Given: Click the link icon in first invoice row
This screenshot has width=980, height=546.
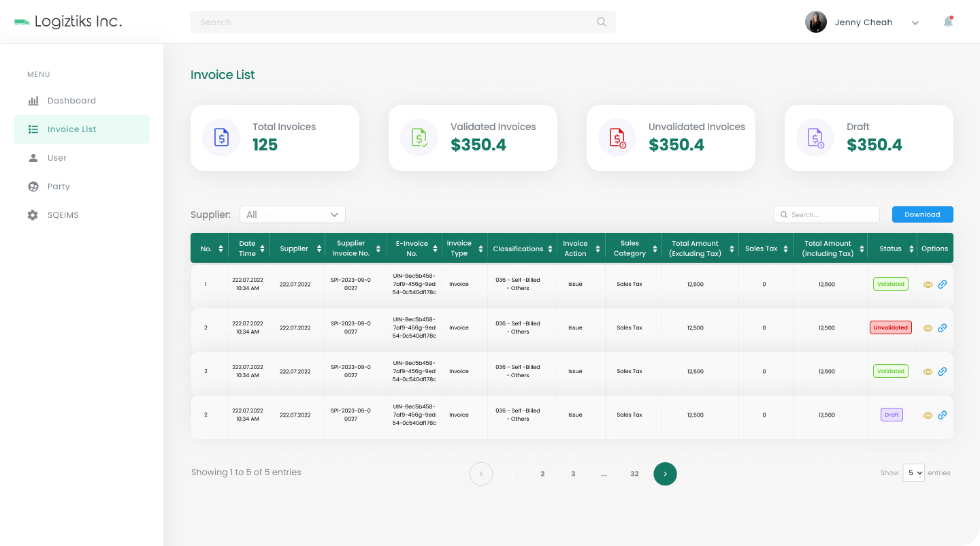Looking at the screenshot, I should (942, 285).
